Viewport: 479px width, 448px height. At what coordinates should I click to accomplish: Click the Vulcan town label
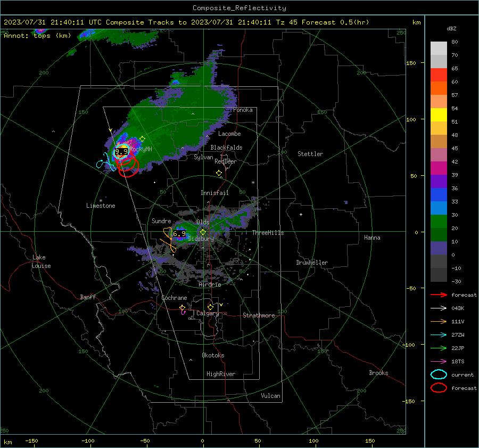tap(270, 396)
